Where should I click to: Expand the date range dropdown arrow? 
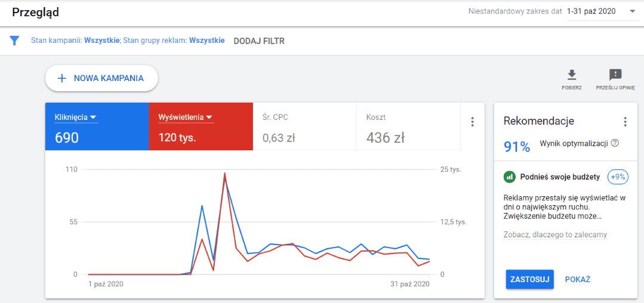pyautogui.click(x=632, y=11)
